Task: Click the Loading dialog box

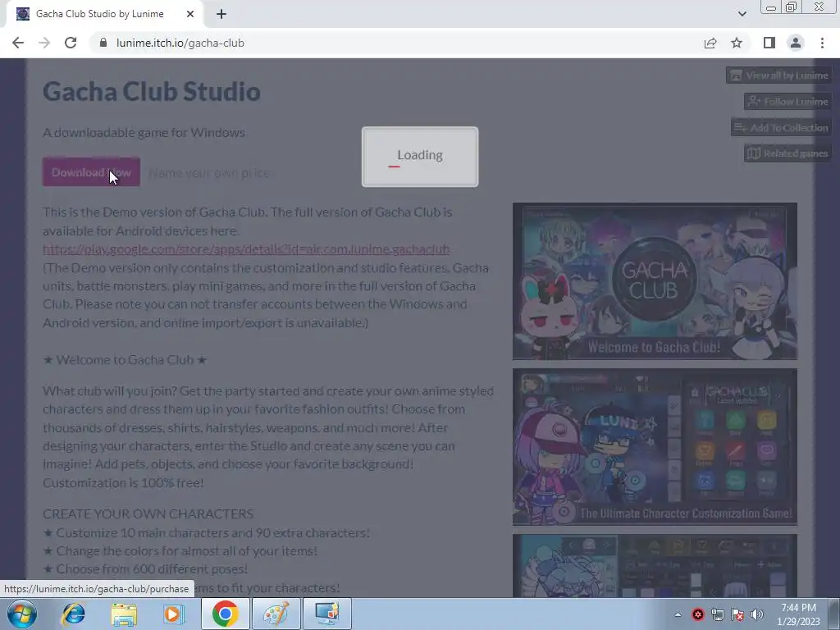Action: (x=420, y=157)
